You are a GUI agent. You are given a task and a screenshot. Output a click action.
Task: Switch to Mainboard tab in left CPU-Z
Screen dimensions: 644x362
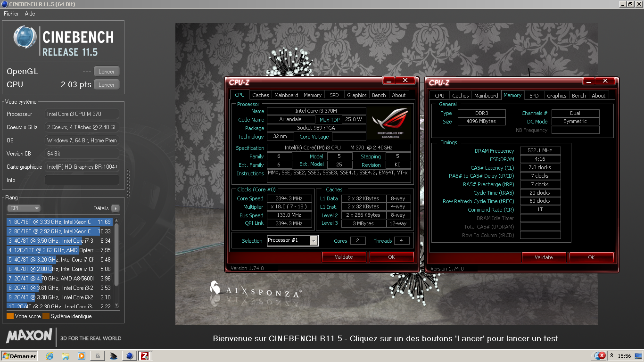pyautogui.click(x=286, y=95)
